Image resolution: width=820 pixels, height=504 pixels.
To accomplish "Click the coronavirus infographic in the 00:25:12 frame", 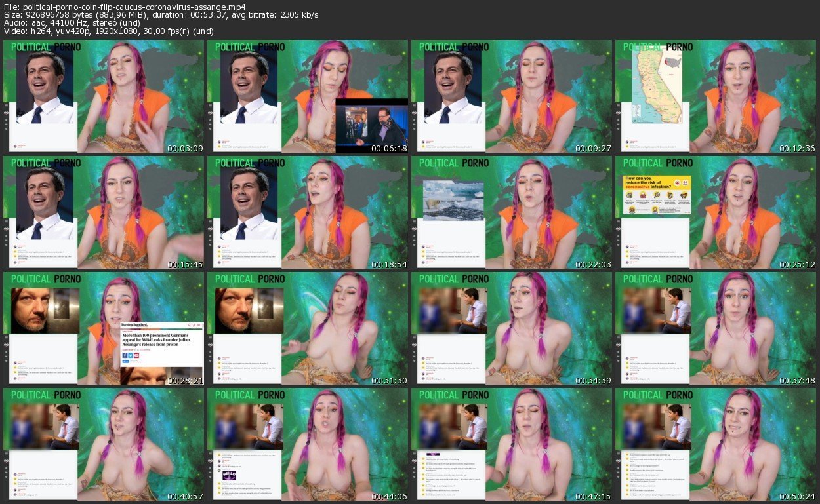I will [x=657, y=195].
